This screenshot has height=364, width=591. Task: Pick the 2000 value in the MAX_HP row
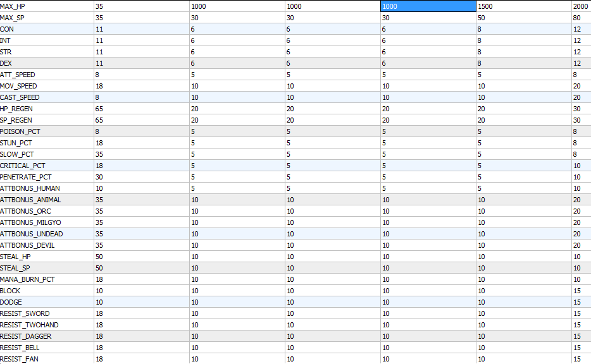[x=580, y=6]
